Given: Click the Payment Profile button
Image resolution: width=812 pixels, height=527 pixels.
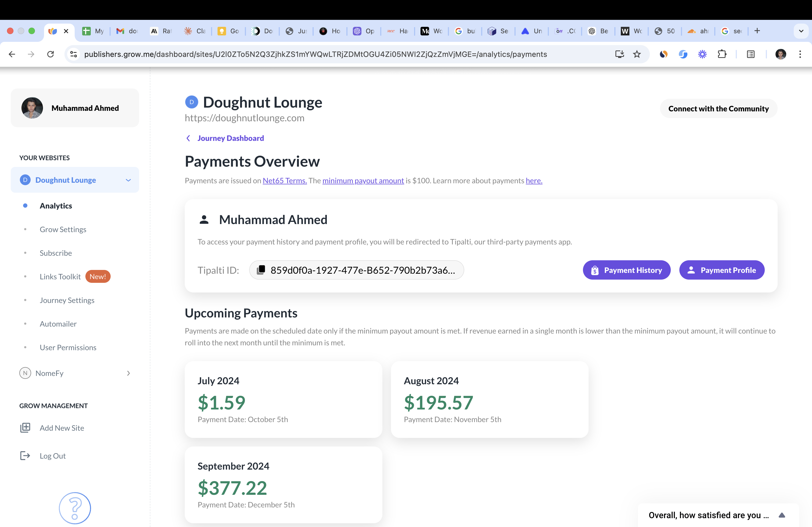Looking at the screenshot, I should pyautogui.click(x=722, y=270).
